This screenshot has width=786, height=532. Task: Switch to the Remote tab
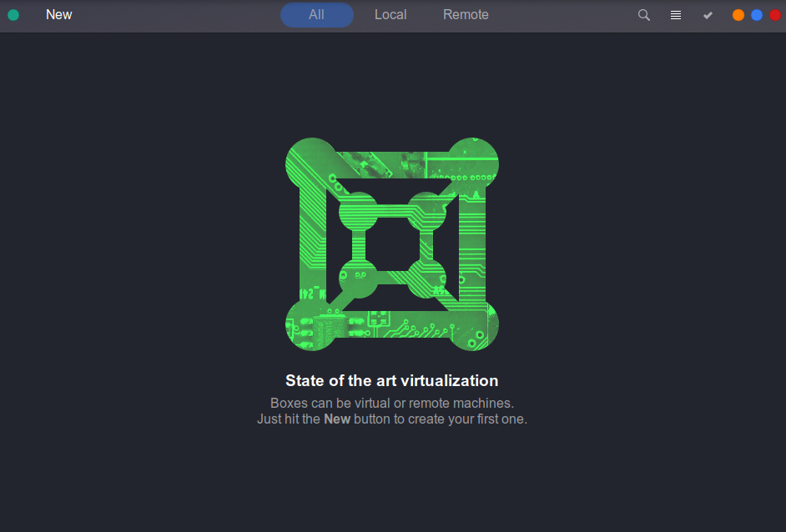tap(466, 15)
